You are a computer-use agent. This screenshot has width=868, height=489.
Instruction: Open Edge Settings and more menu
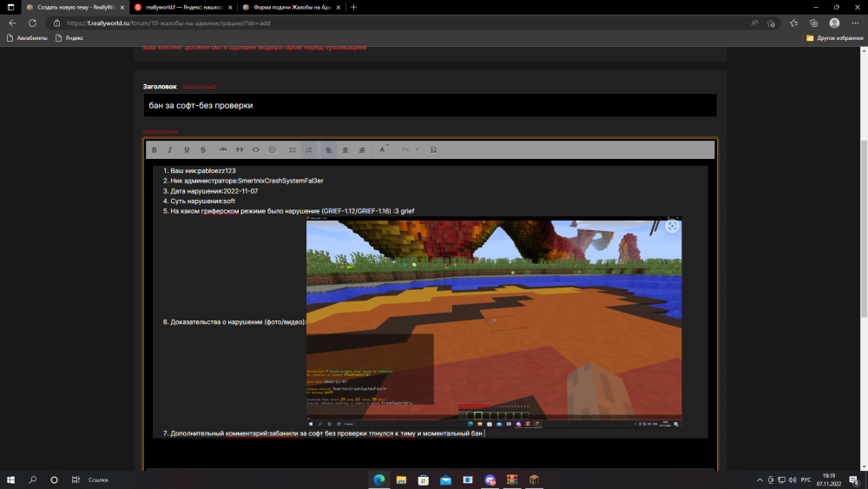855,23
